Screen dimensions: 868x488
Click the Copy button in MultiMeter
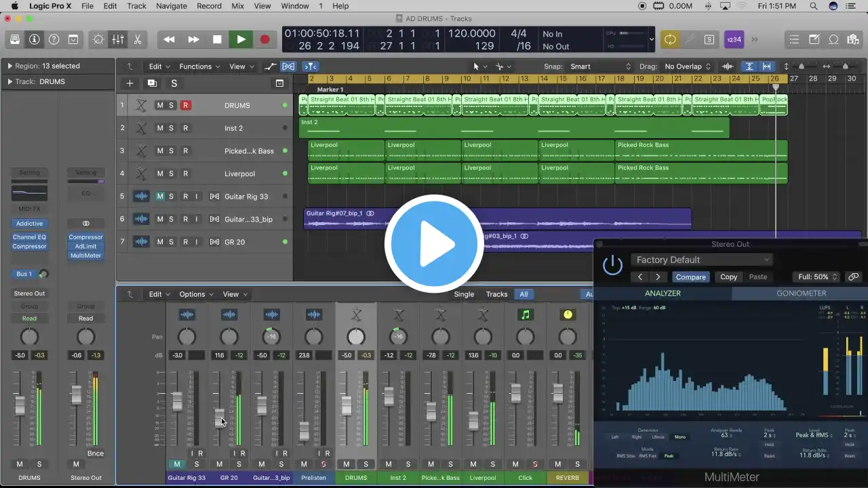[x=729, y=277]
